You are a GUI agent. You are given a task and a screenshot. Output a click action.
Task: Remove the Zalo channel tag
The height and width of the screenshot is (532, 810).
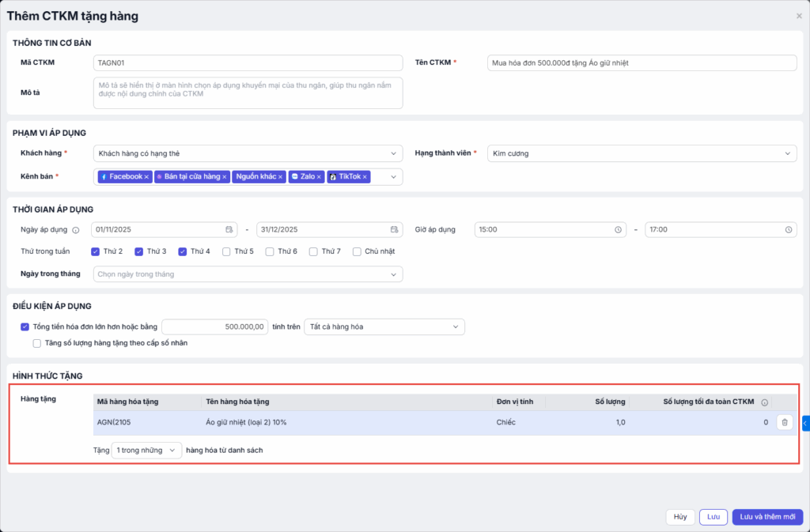click(x=319, y=177)
